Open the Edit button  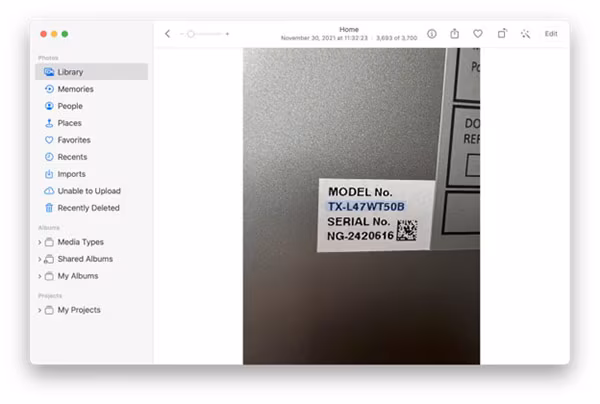tap(551, 34)
